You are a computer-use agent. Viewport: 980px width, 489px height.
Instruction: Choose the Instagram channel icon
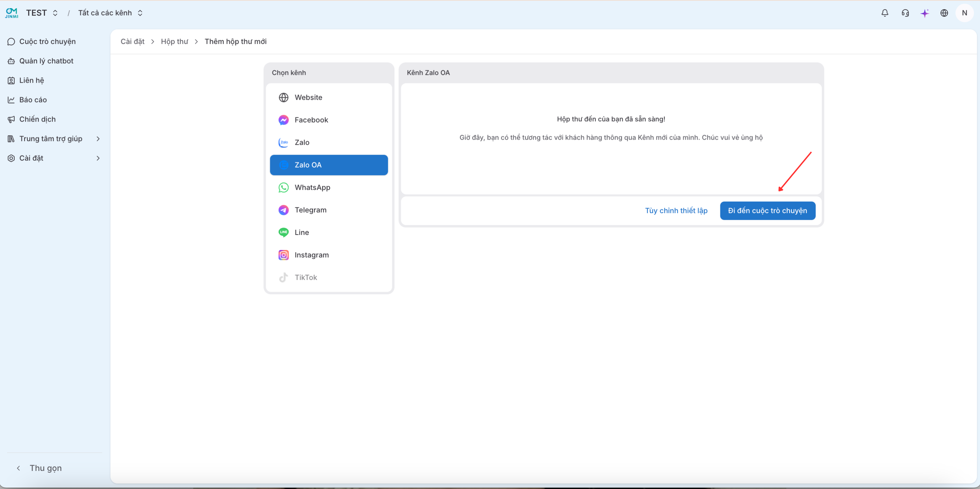(283, 255)
